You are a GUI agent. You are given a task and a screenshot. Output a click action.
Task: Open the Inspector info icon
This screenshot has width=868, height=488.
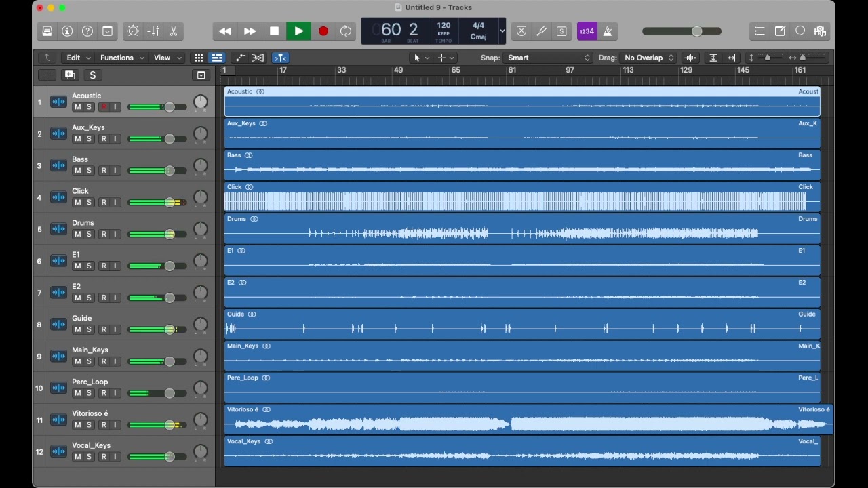pyautogui.click(x=67, y=31)
